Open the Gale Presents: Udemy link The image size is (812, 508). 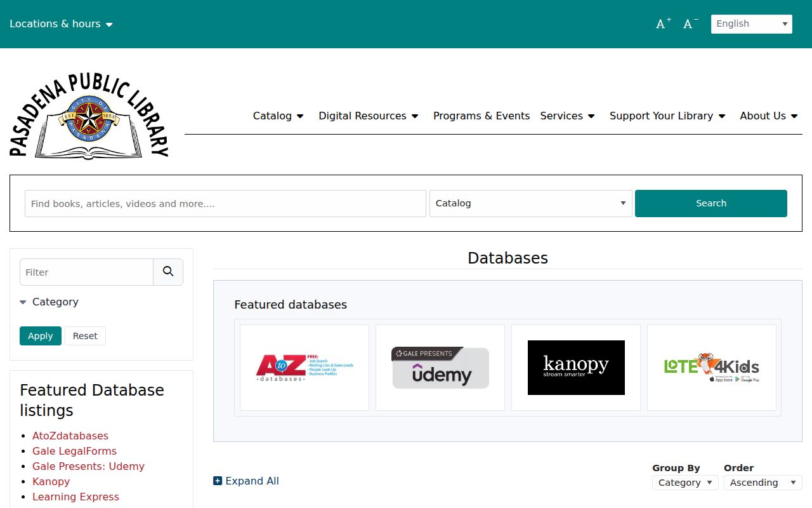[x=88, y=466]
